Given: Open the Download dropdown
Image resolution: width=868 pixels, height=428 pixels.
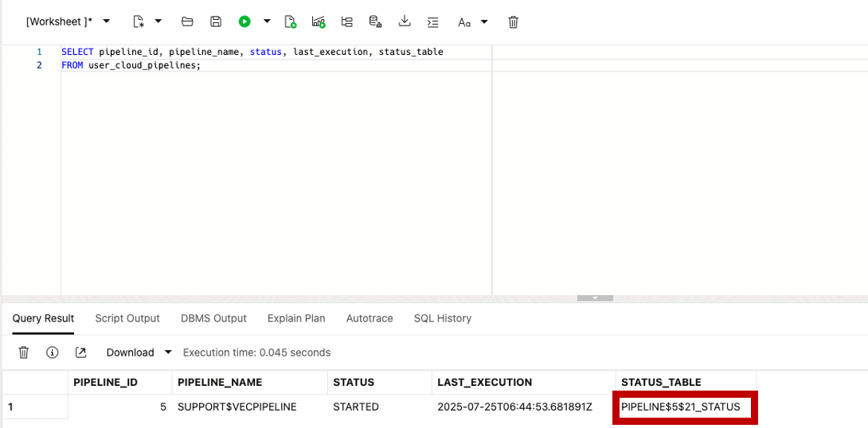Looking at the screenshot, I should point(139,352).
